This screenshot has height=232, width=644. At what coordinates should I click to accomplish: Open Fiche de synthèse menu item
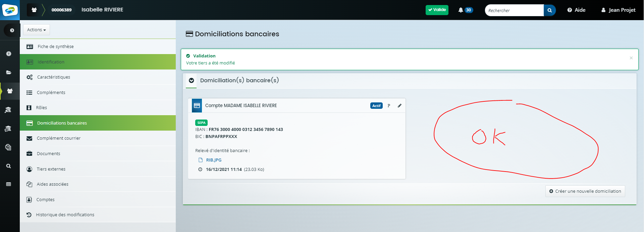(x=98, y=46)
